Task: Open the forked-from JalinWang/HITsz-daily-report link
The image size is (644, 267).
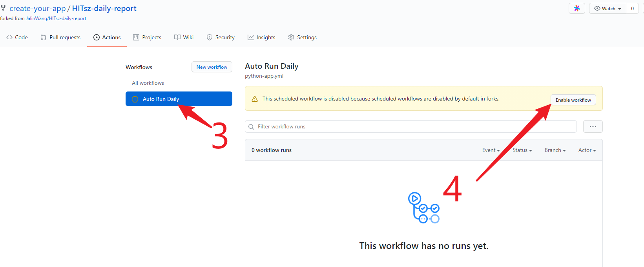Action: (x=56, y=18)
